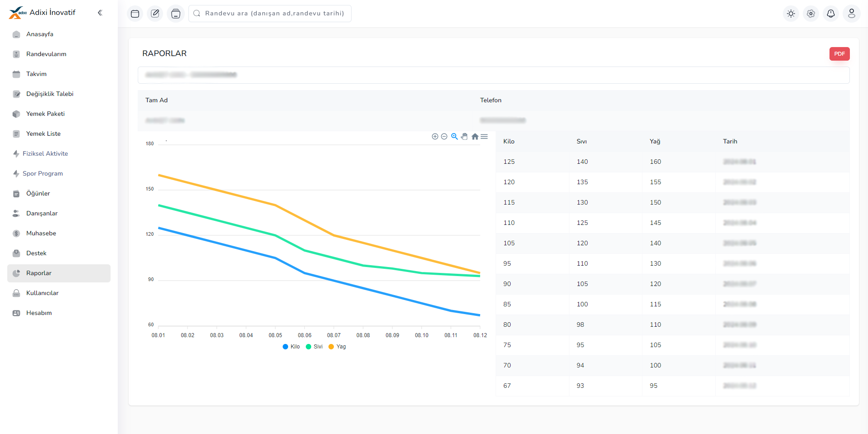Open Fiziksel Aktivite in the sidebar

pos(59,154)
